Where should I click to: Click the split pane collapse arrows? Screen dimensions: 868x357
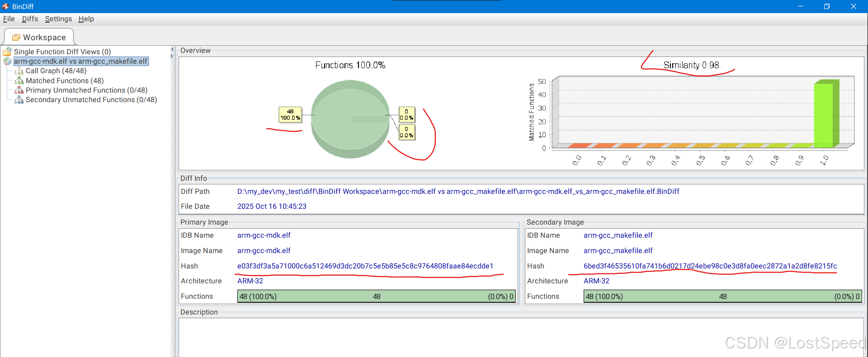[x=172, y=53]
